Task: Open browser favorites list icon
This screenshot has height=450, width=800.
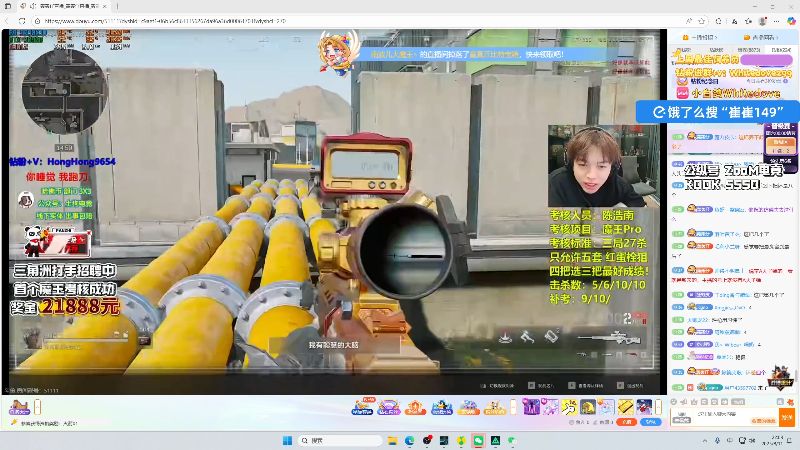Action: click(x=748, y=21)
